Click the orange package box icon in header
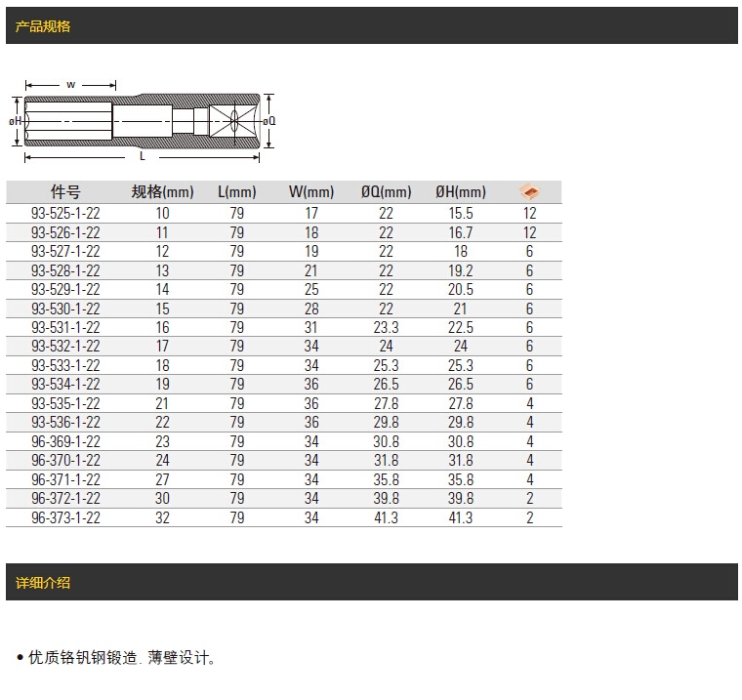 coord(529,191)
